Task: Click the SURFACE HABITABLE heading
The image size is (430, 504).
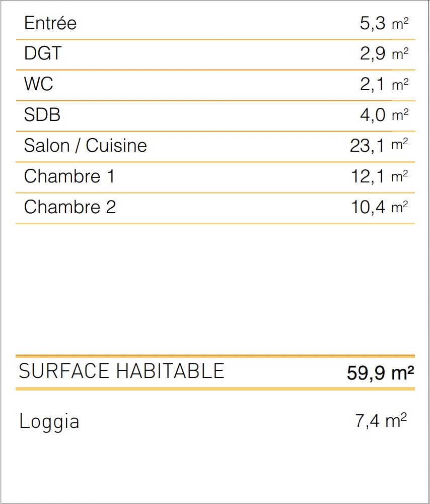Action: pyautogui.click(x=121, y=371)
